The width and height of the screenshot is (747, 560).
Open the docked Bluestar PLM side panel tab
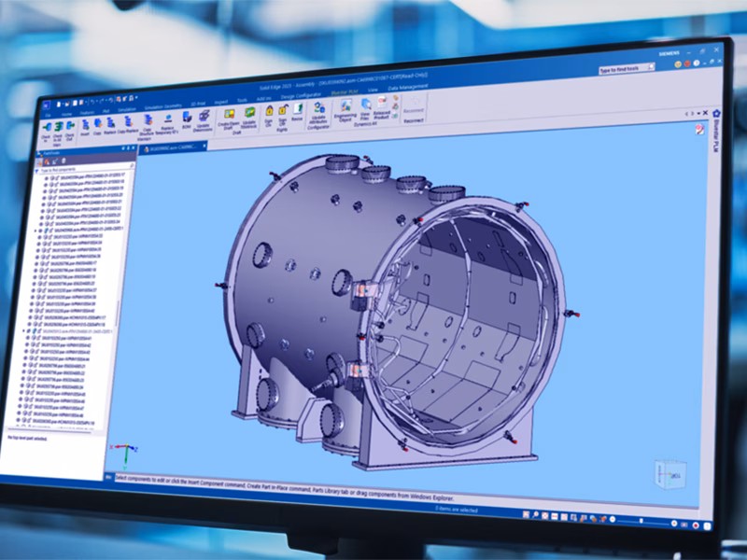715,132
